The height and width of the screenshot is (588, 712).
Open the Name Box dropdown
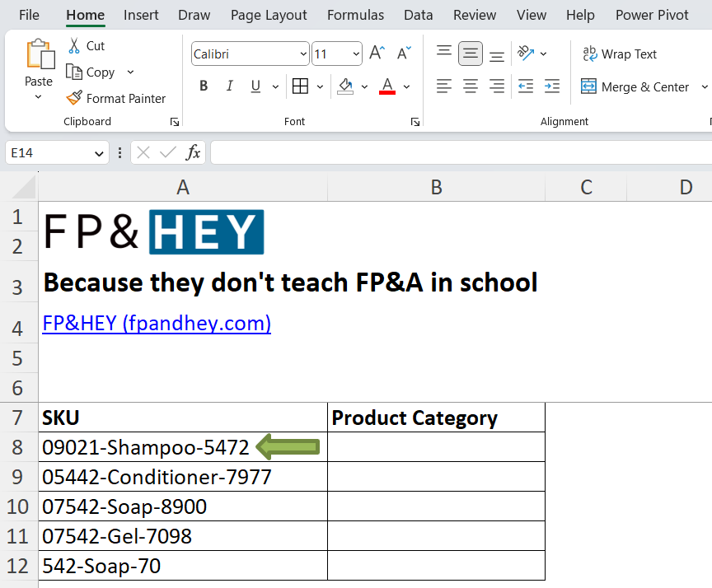click(x=99, y=153)
